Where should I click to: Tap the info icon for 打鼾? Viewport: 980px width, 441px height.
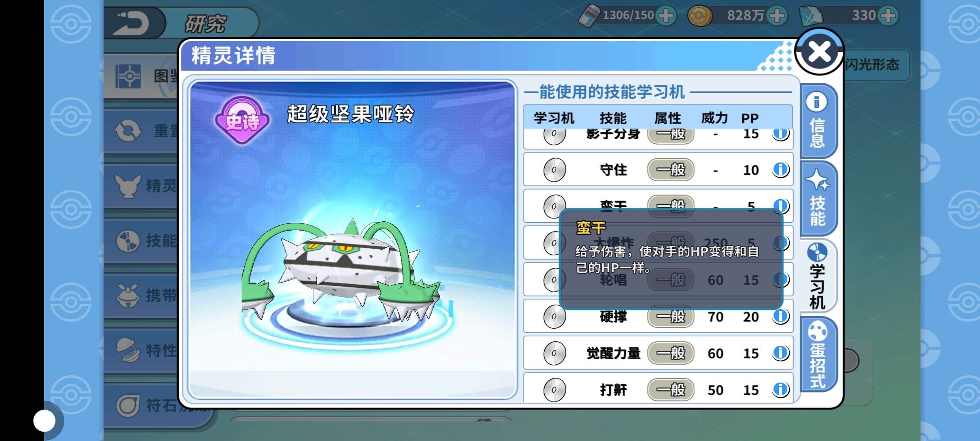point(780,389)
